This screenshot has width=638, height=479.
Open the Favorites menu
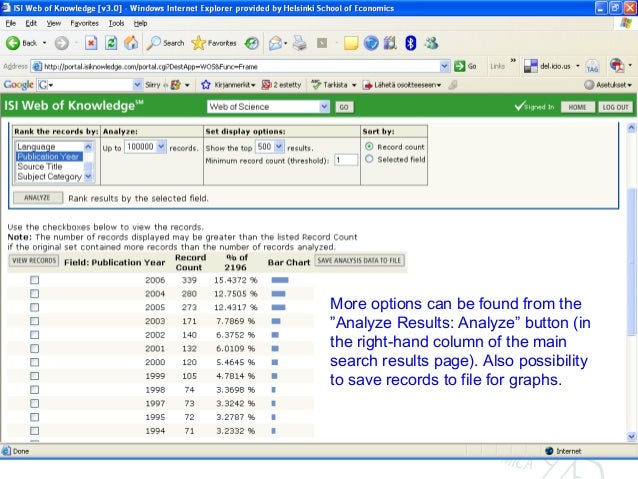(84, 23)
